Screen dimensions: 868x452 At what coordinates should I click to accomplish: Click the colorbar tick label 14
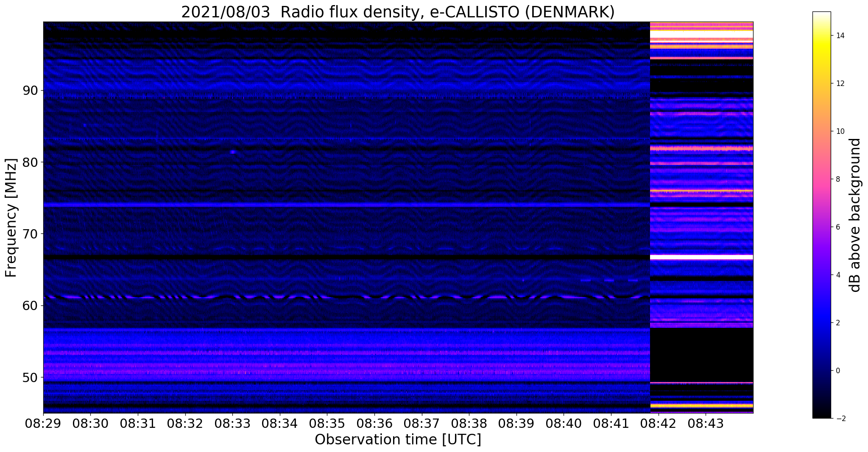840,36
